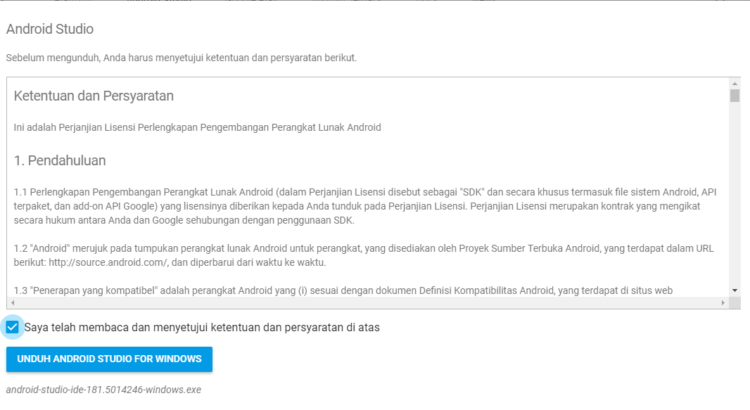Click the scrollbar thumb of the terms box
This screenshot has height=410, width=750.
734,97
